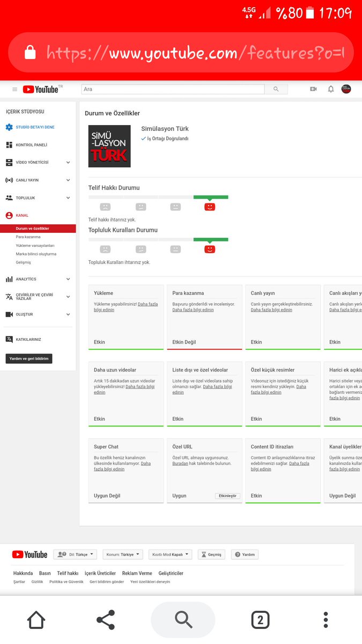The image size is (362, 644).
Task: Click the YouTube logo in header
Action: [41, 89]
